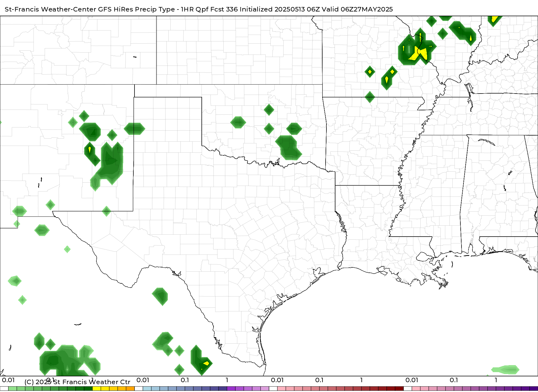Click the '0.01' label above green scale
538x392 pixels.
tap(8, 380)
